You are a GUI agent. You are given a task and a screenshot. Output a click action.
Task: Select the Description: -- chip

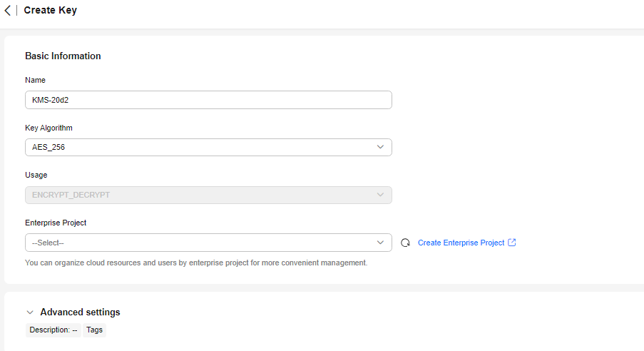[53, 330]
